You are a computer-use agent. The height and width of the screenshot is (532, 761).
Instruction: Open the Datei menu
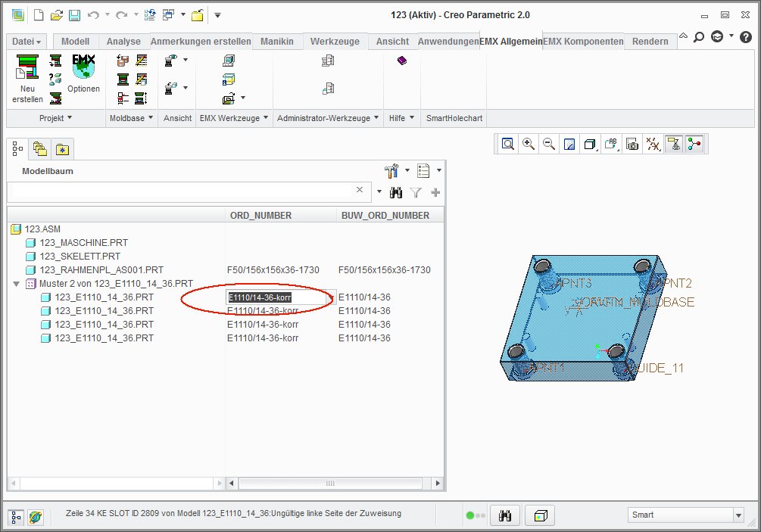click(27, 42)
